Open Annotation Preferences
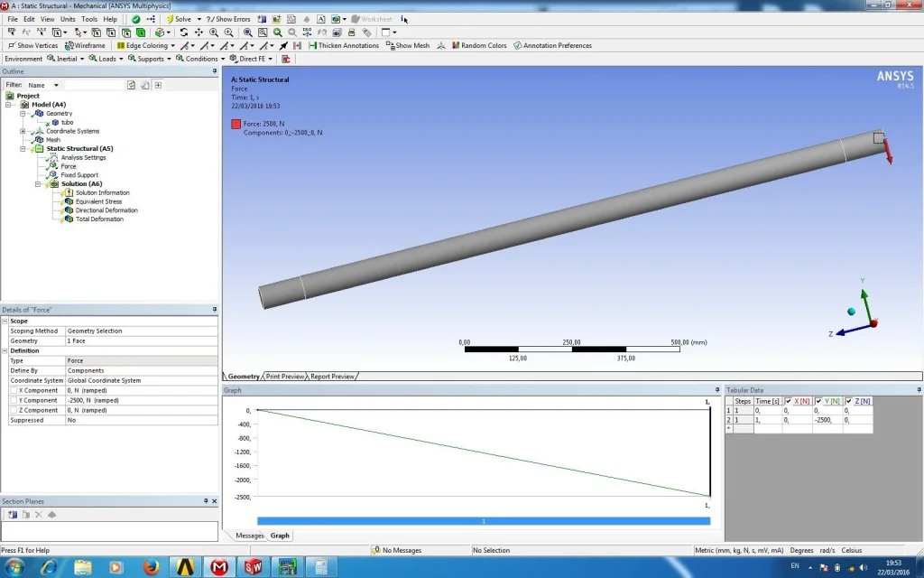Image resolution: width=924 pixels, height=578 pixels. click(x=552, y=46)
